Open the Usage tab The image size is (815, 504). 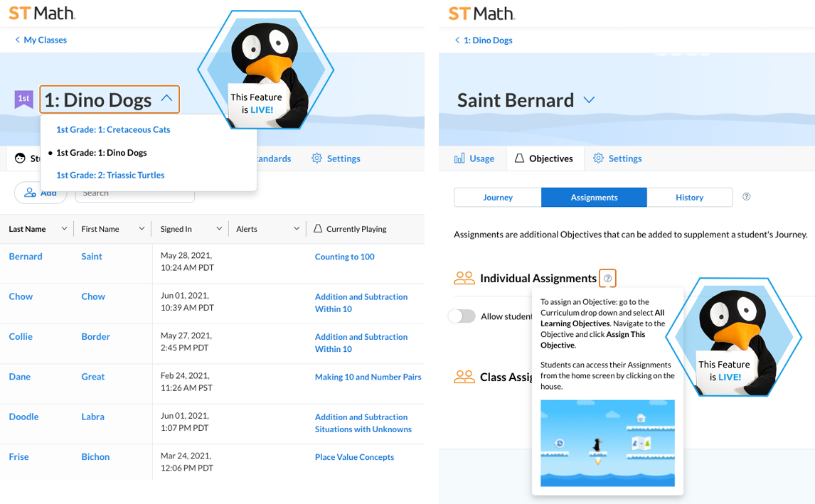coord(474,159)
